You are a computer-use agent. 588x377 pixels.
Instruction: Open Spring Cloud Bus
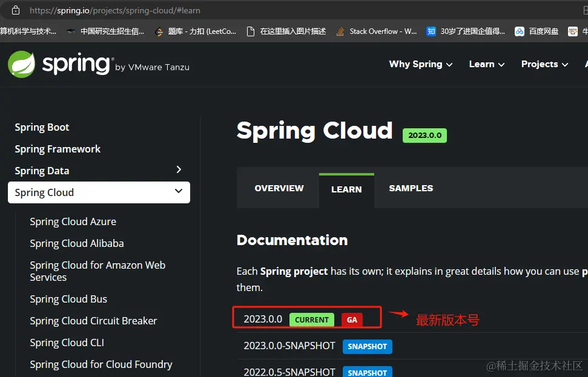68,299
